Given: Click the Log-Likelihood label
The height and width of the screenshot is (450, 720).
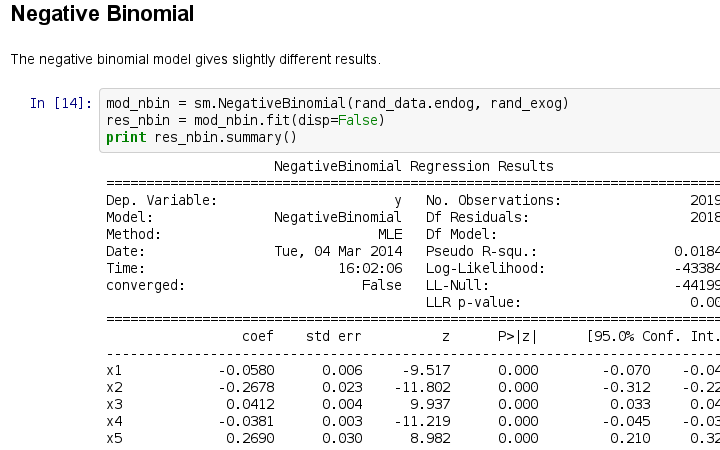Looking at the screenshot, I should pos(484,268).
